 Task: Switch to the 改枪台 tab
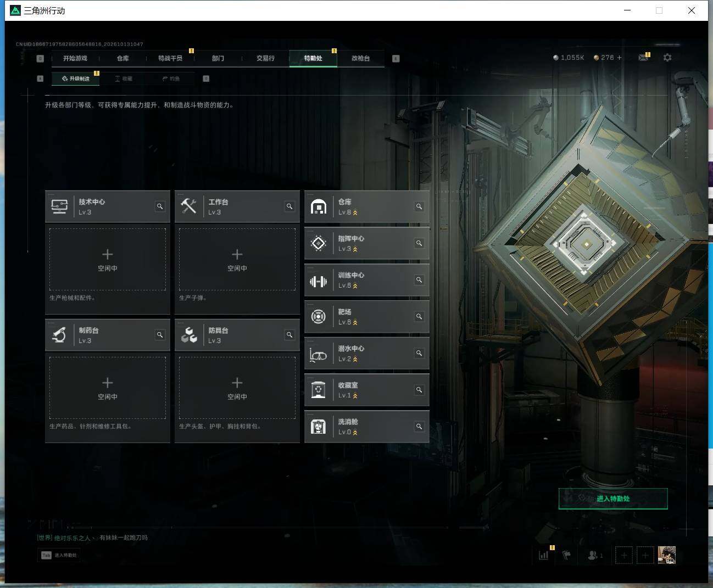(x=360, y=58)
